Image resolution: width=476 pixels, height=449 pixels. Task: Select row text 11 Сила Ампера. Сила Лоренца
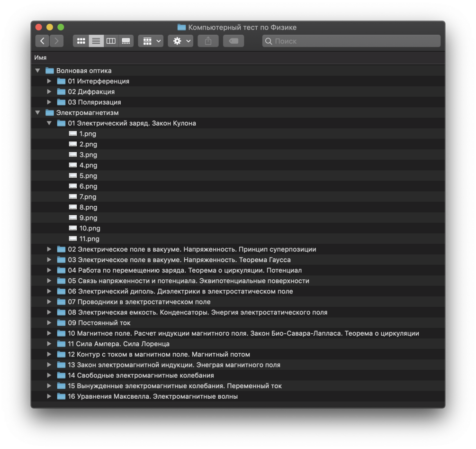click(x=119, y=344)
